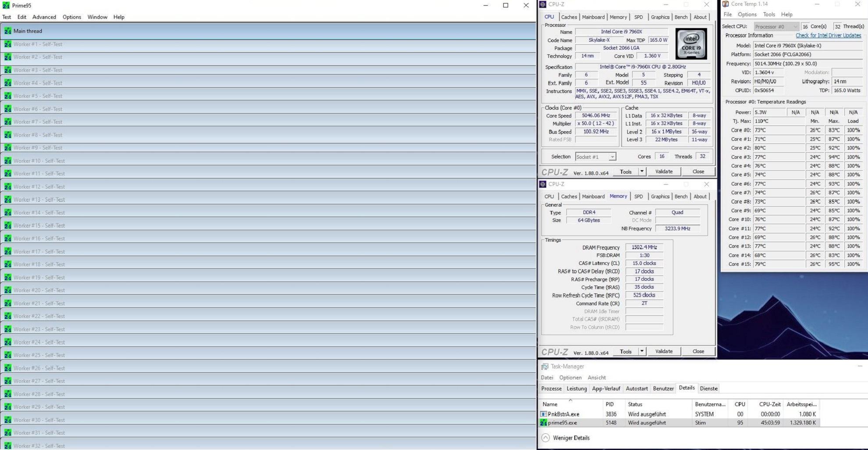The image size is (868, 450).
Task: Expand the Tools arrow in lower CPU-Z
Action: (x=642, y=351)
